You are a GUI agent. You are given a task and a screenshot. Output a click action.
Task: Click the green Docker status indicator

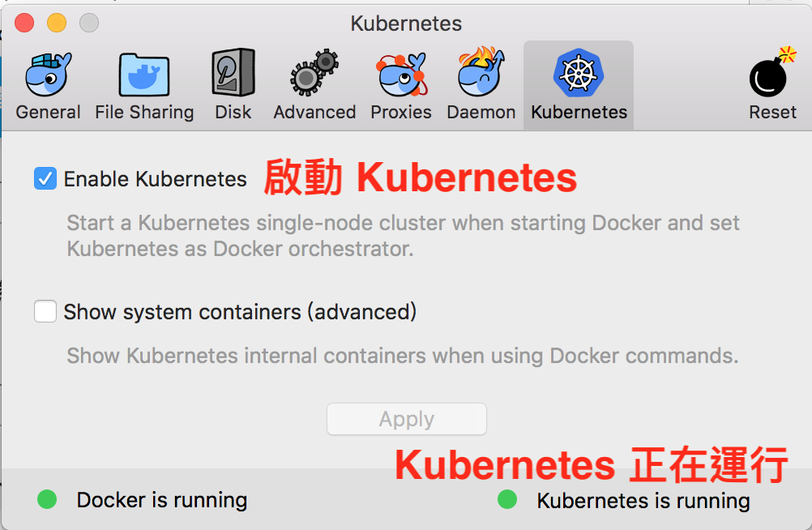(x=47, y=499)
